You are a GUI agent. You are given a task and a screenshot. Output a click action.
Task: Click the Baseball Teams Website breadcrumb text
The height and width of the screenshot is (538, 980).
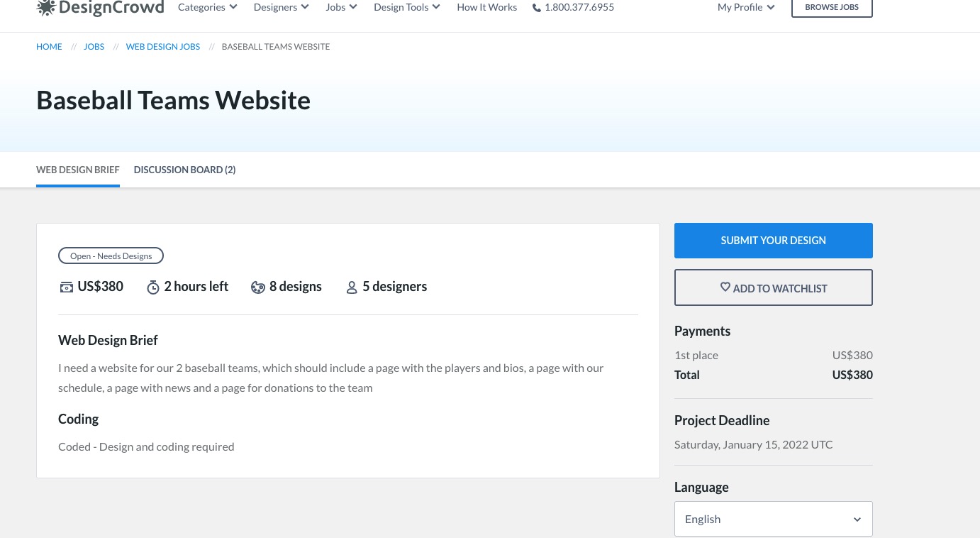coord(276,47)
